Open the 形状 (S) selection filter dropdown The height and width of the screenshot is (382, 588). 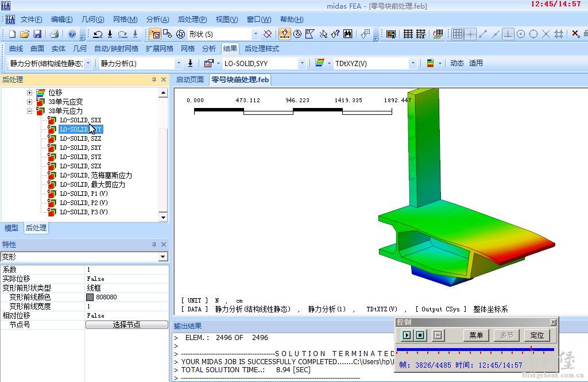pyautogui.click(x=256, y=34)
